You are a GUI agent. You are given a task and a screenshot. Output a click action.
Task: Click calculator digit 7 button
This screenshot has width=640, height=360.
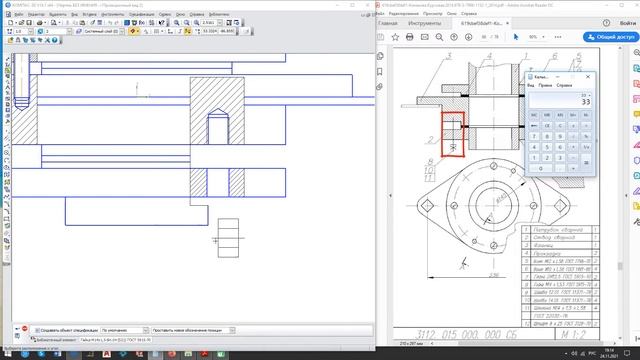[534, 136]
